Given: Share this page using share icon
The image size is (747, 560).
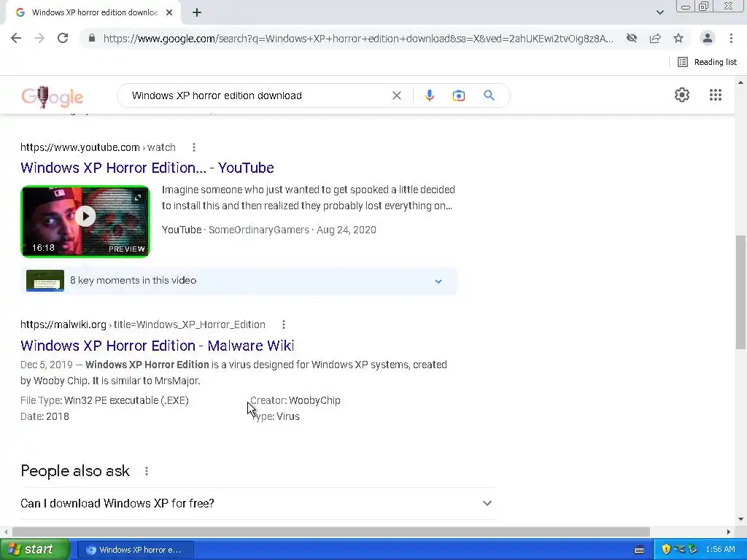Looking at the screenshot, I should click(655, 38).
